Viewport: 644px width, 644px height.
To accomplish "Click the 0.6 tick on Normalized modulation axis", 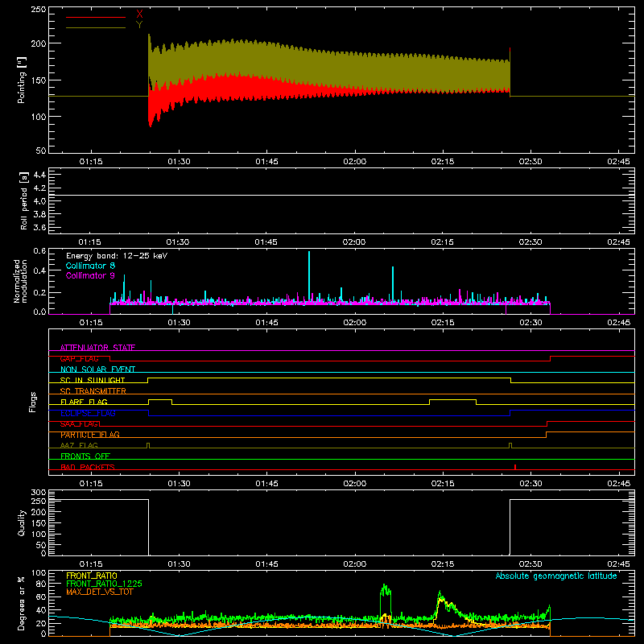I will [39, 250].
